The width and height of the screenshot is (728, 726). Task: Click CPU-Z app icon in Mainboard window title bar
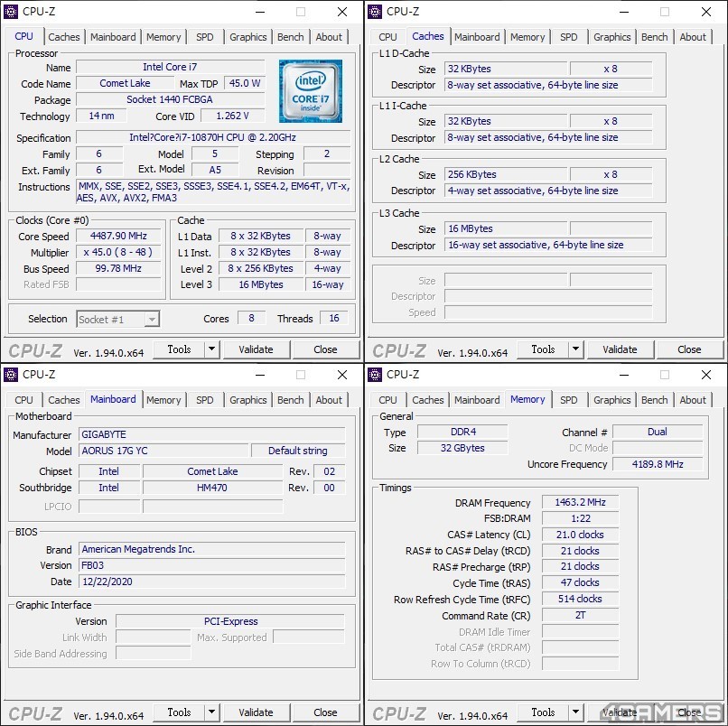10,374
